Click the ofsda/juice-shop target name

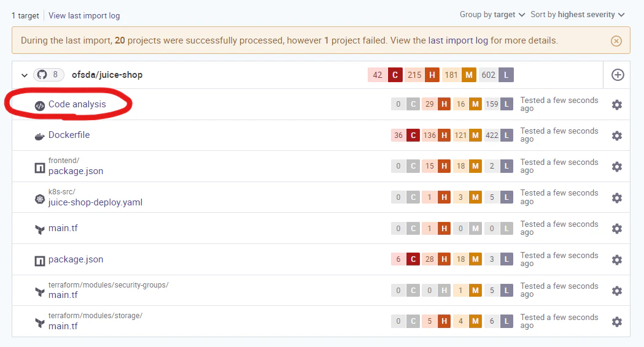pos(107,75)
